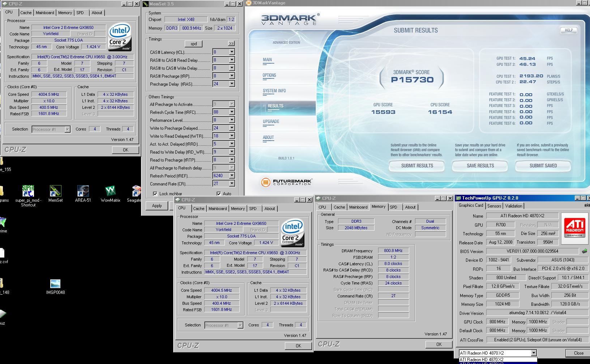This screenshot has width=590, height=364.
Task: Click the CPU SCORE 16154 value
Action: 440,112
